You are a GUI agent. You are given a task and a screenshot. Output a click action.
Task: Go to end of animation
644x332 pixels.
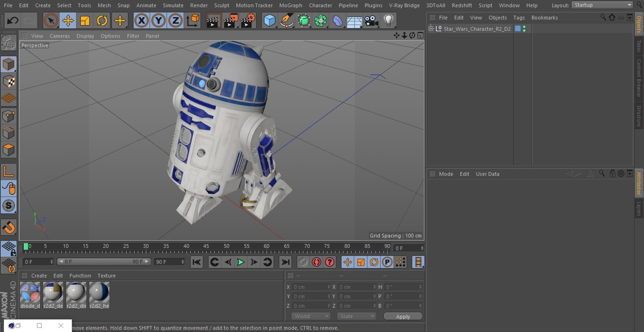click(x=285, y=262)
